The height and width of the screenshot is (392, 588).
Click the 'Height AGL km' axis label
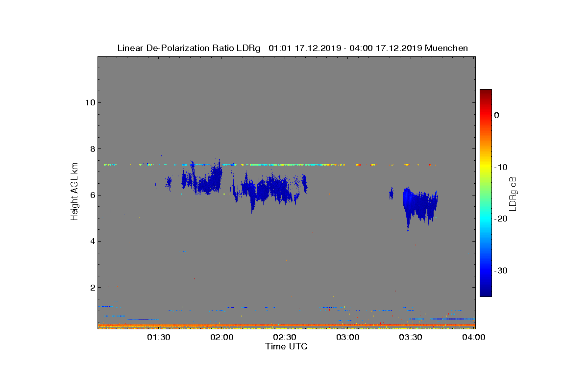tap(74, 193)
